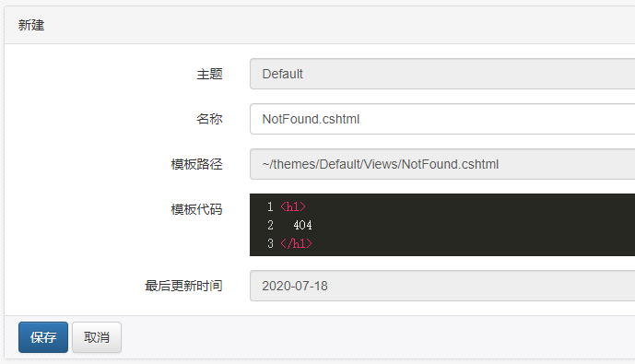Click line number 2 in the editor gutter
Viewport: 635px width, 364px height.
click(270, 225)
